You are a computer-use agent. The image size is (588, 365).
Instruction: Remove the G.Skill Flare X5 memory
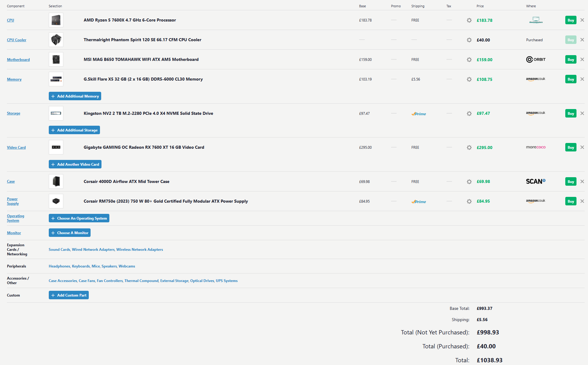point(582,79)
